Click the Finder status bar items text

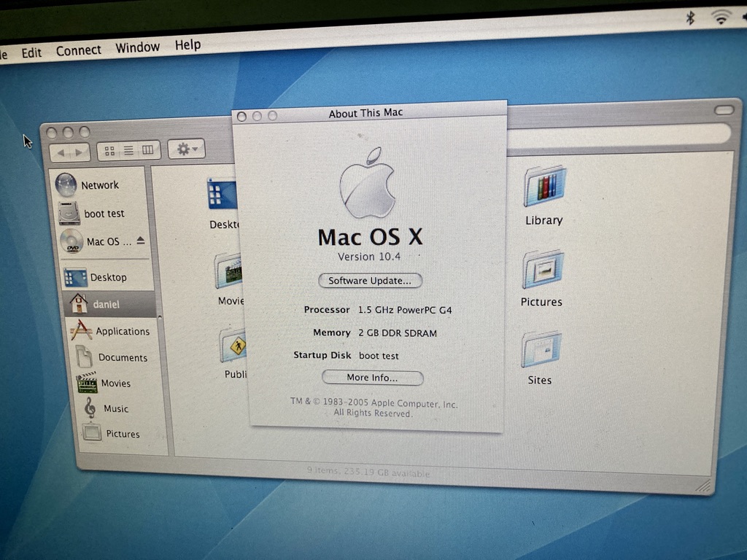click(368, 472)
